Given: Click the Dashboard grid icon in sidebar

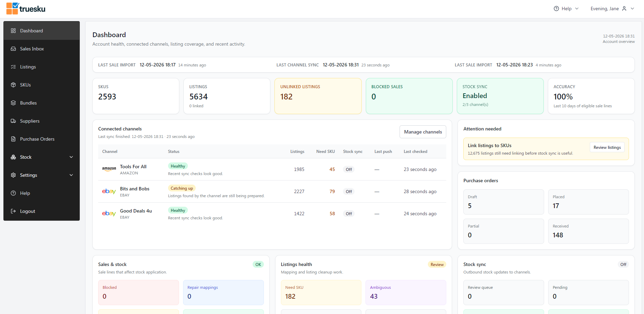Looking at the screenshot, I should 13,31.
